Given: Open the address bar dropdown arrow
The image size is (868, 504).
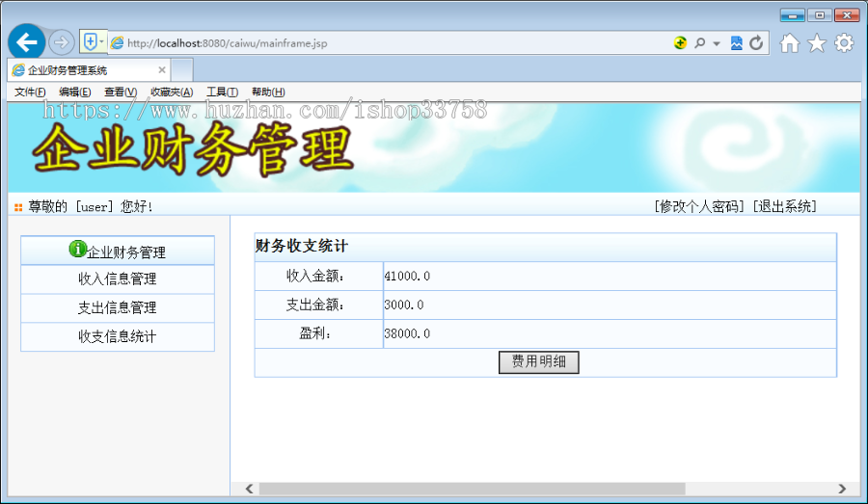Looking at the screenshot, I should (x=717, y=43).
